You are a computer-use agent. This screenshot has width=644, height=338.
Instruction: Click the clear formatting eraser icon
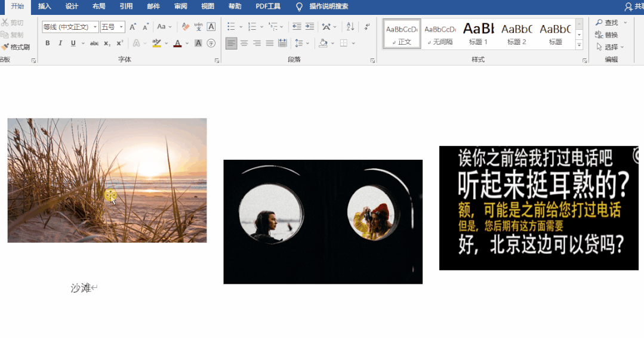pos(185,27)
